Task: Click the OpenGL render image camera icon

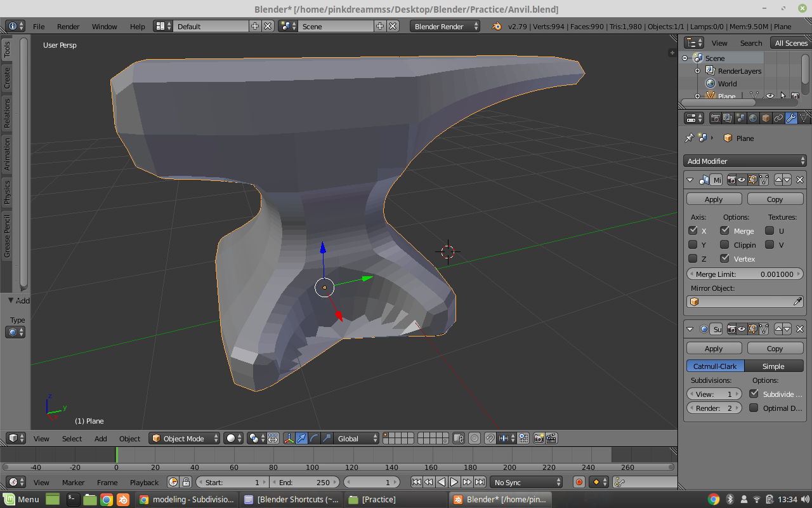Action: coord(539,438)
